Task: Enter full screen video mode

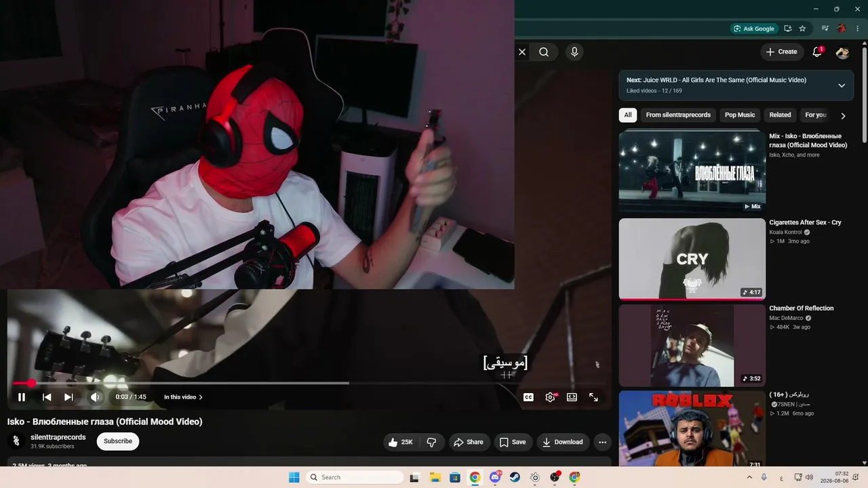Action: click(593, 397)
